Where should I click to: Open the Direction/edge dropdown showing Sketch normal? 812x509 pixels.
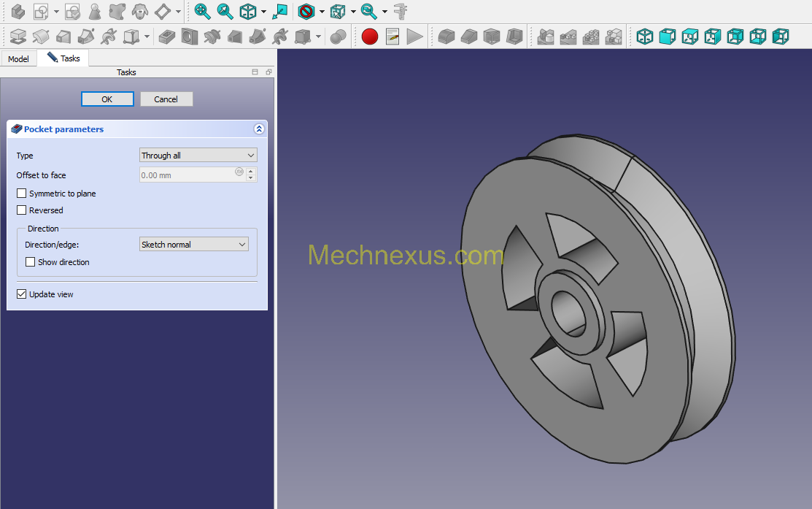tap(193, 244)
